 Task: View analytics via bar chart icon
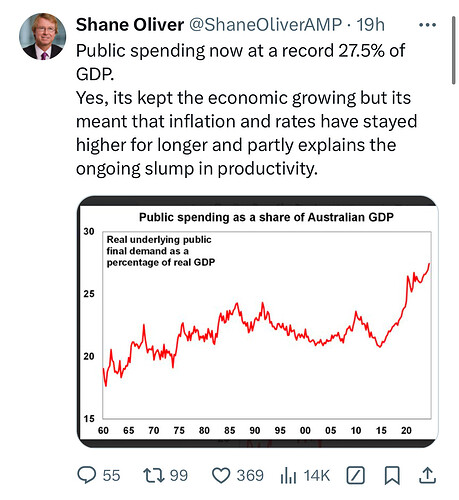[288, 475]
